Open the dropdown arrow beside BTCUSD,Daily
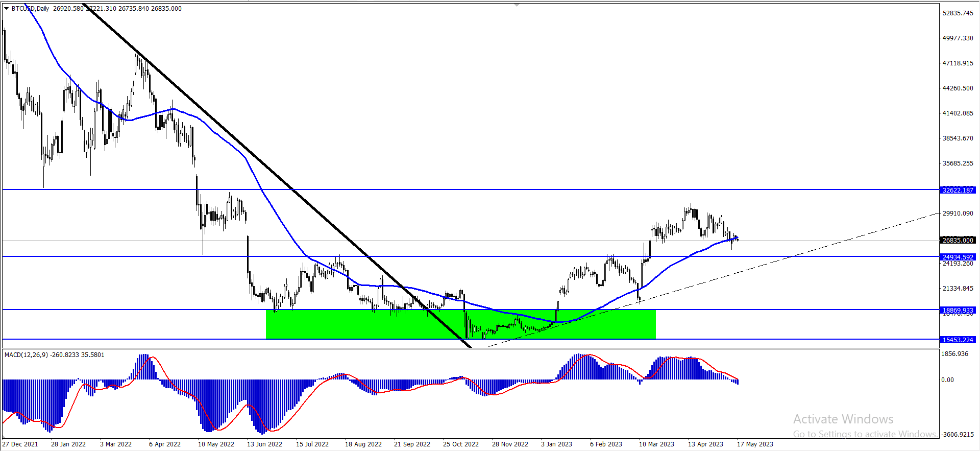This screenshot has height=451, width=980. click(x=6, y=9)
